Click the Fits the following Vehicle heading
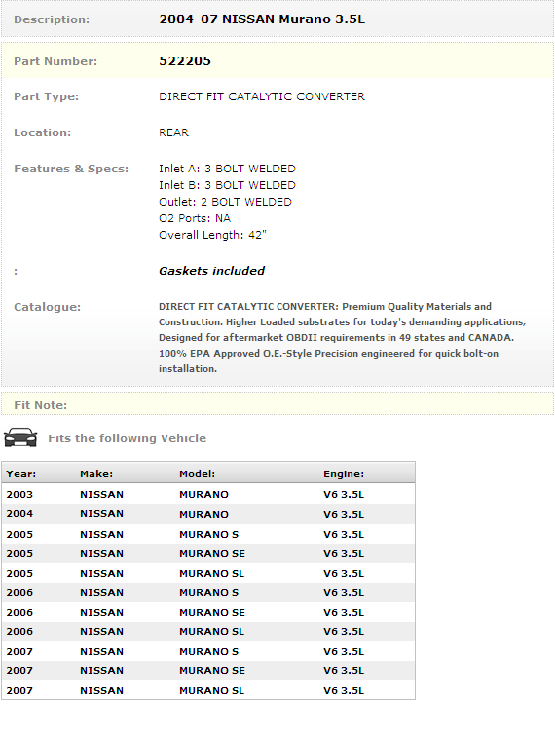 [x=128, y=438]
